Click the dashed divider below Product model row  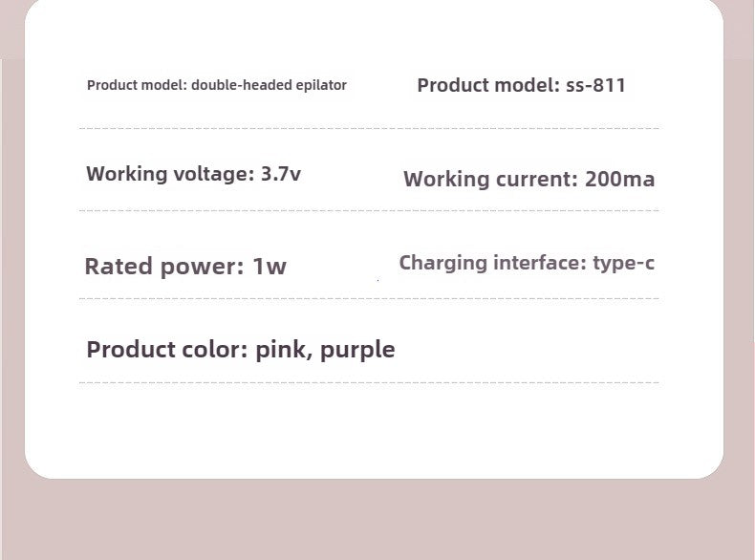(369, 127)
